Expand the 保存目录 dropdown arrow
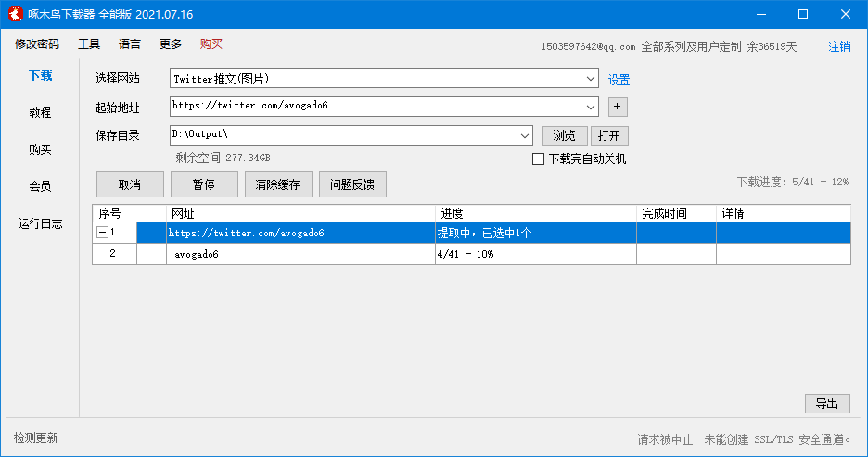The width and height of the screenshot is (868, 457). coord(524,135)
